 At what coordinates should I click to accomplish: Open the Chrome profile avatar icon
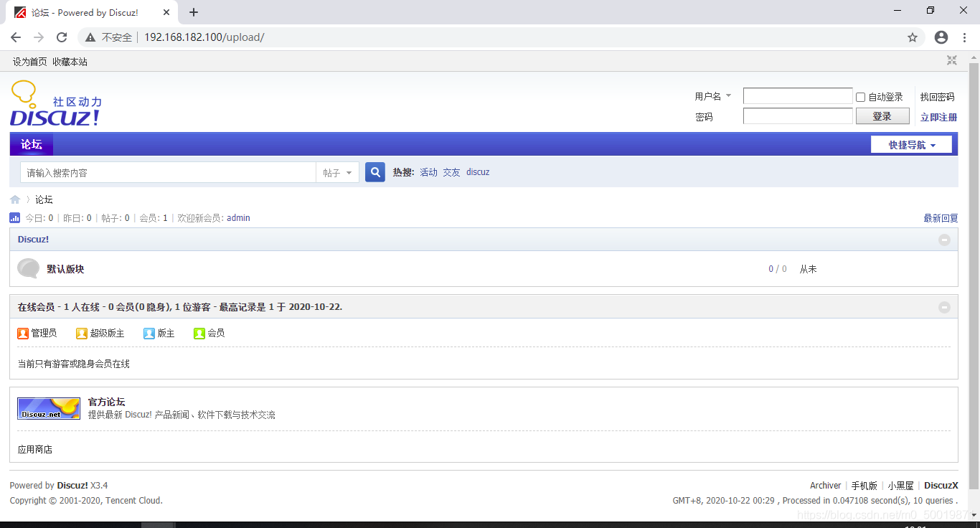tap(941, 37)
